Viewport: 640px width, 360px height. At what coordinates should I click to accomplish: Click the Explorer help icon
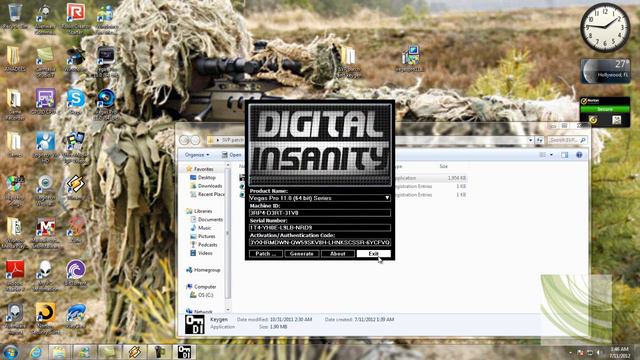pyautogui.click(x=579, y=155)
